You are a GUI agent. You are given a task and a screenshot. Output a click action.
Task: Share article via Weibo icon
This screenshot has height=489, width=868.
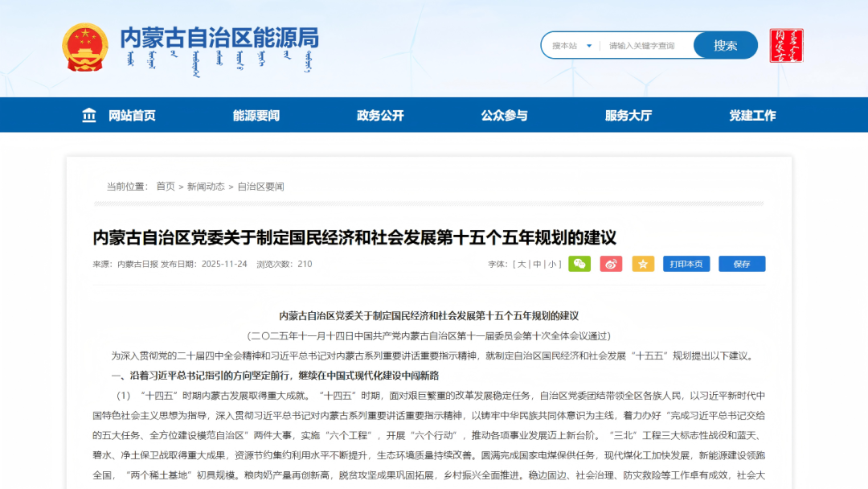pos(612,264)
